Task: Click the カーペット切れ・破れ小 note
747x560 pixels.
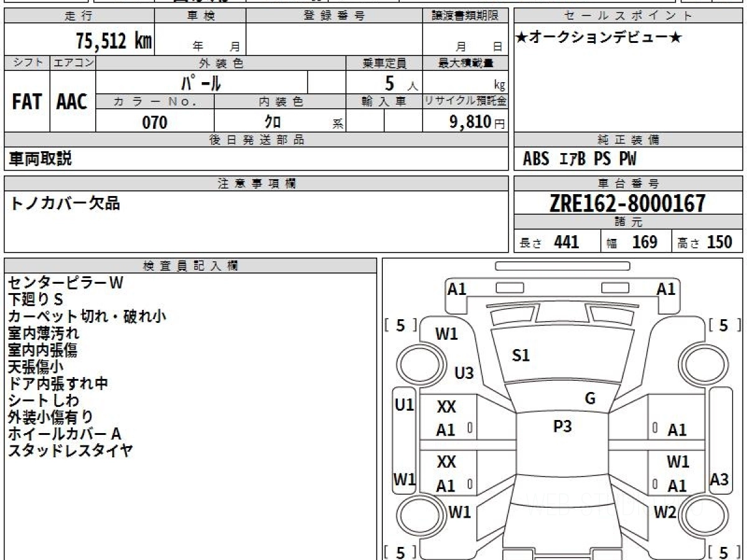Action: click(87, 317)
